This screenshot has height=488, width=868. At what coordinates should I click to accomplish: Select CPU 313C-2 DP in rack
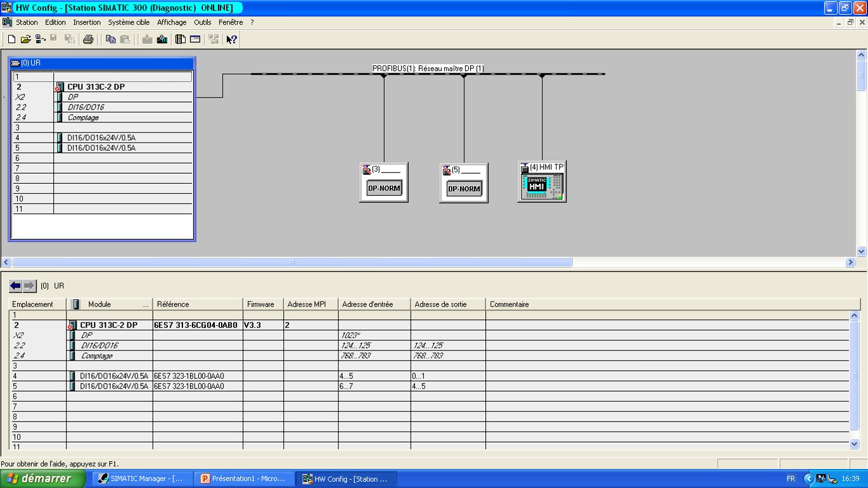[x=96, y=87]
